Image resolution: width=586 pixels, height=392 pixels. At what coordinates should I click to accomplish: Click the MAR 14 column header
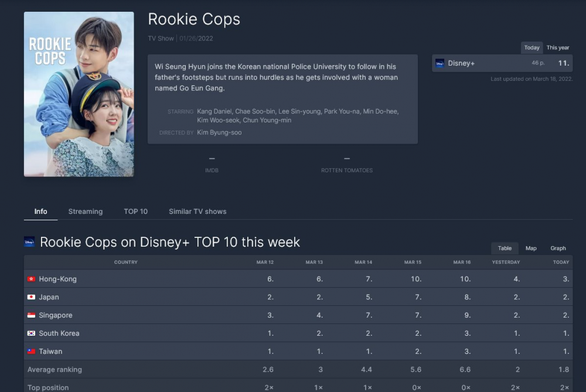[x=363, y=263]
